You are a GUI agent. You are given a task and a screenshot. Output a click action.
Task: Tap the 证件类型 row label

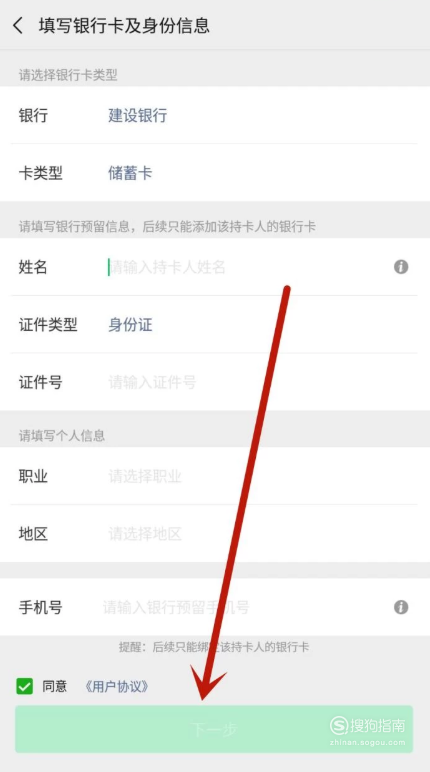[x=48, y=325]
